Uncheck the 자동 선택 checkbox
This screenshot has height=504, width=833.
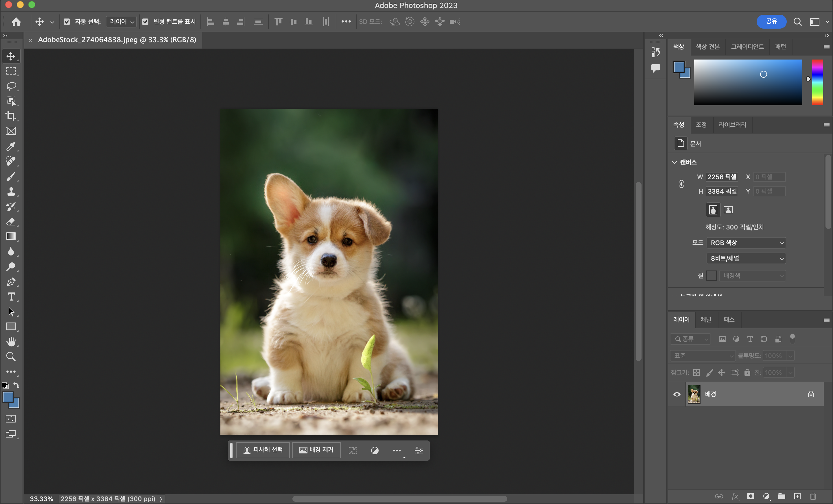(67, 22)
